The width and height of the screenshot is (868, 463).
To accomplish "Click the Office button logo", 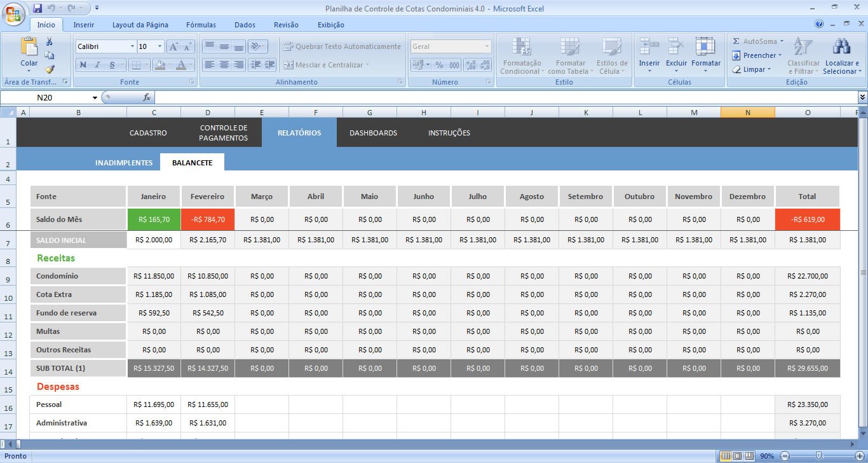I will point(14,13).
